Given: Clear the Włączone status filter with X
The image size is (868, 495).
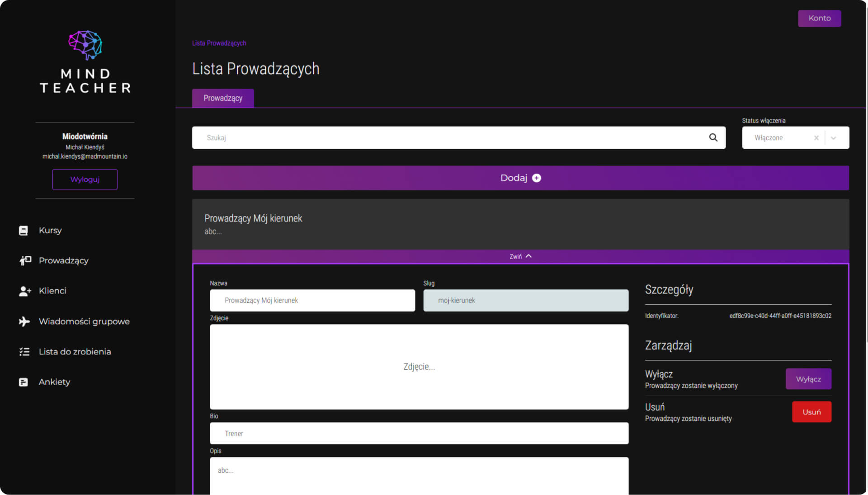Looking at the screenshot, I should pos(816,138).
